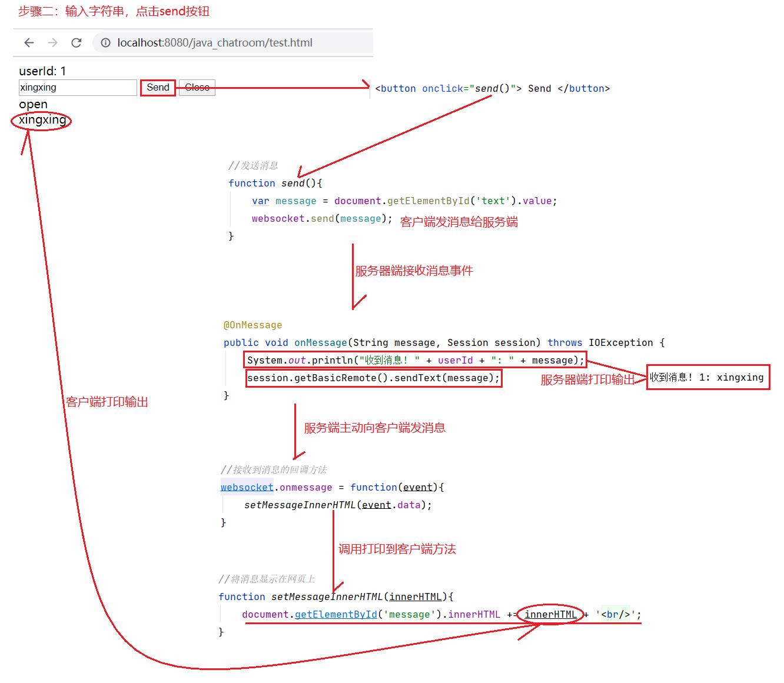Click the 'xingxing' message output text
This screenshot has width=784, height=683.
point(42,120)
